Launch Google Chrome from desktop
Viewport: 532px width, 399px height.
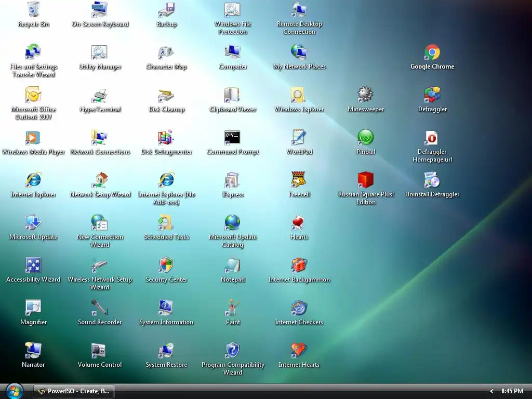[x=432, y=52]
